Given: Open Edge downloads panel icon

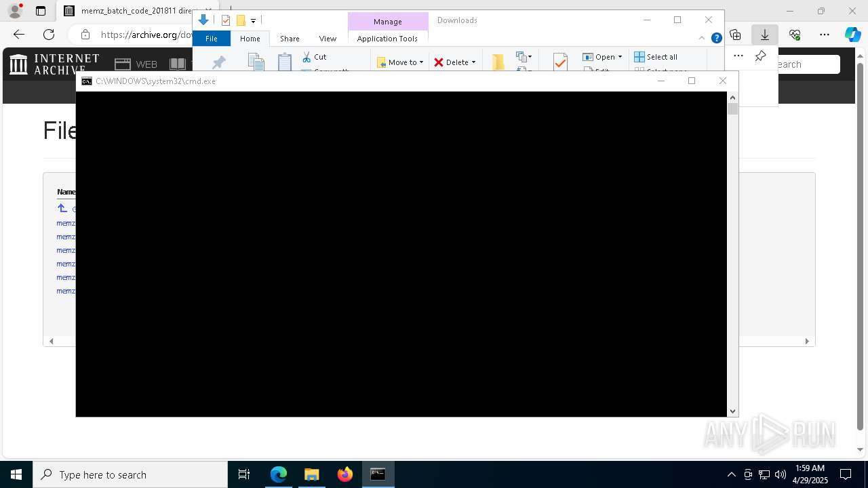Looking at the screenshot, I should (x=765, y=35).
